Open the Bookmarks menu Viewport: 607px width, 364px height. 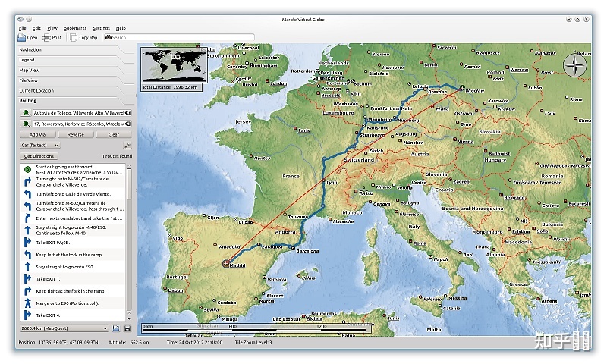point(75,28)
